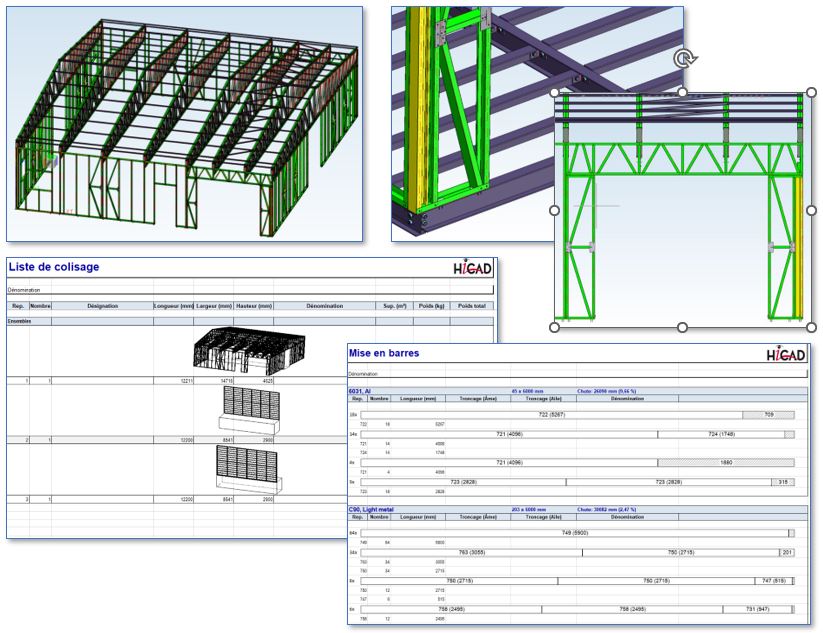Image resolution: width=823 pixels, height=633 pixels.
Task: Click the 'Mise en barres' report title
Action: click(384, 353)
